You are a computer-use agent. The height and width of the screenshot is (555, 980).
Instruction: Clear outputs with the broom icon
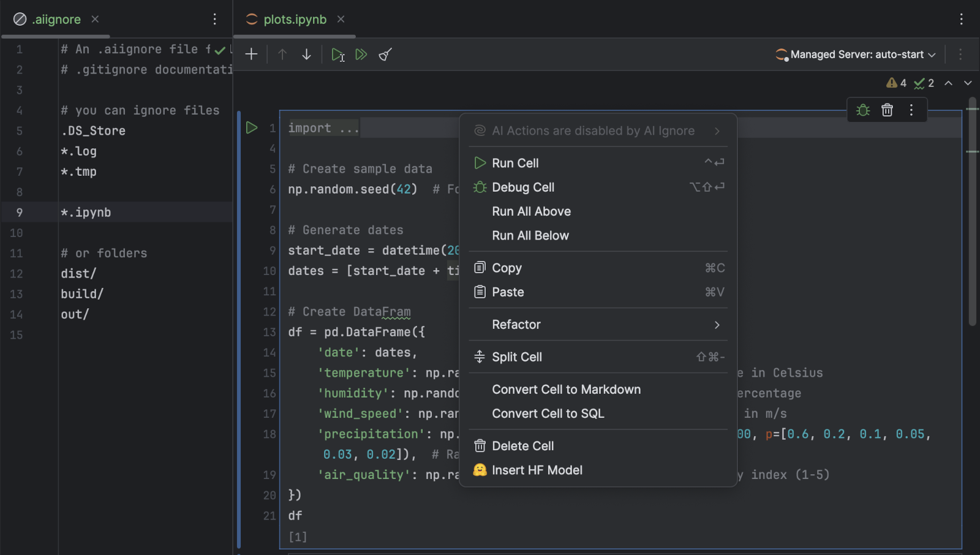385,55
